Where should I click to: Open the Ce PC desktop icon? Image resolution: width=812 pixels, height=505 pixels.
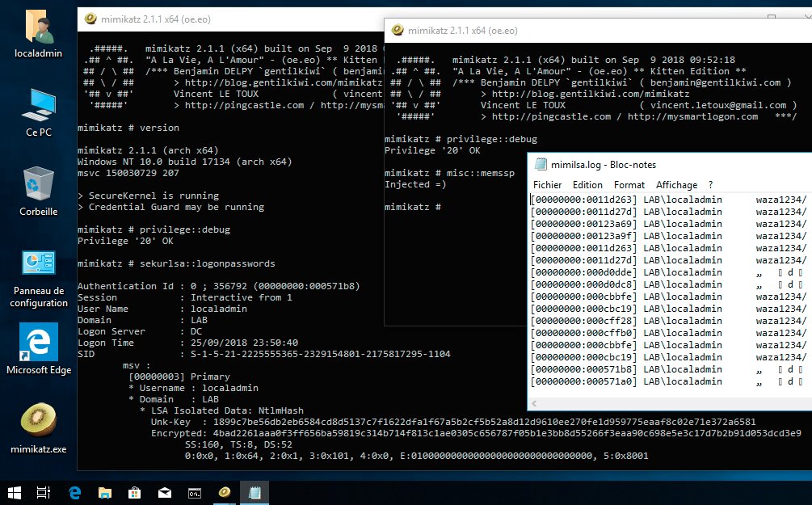click(x=38, y=105)
